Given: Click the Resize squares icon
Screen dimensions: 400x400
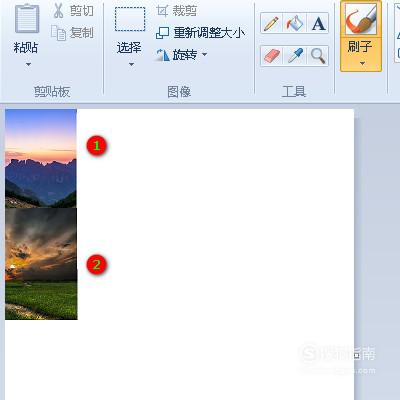Looking at the screenshot, I should click(x=162, y=33).
